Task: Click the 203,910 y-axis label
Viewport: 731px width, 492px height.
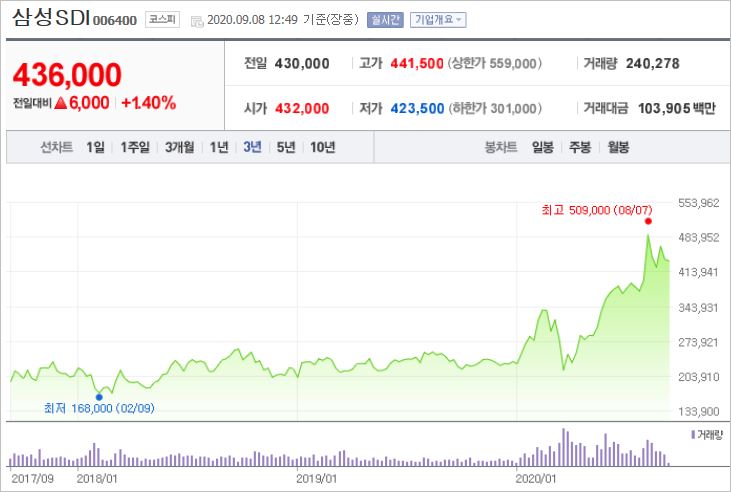Action: click(x=698, y=377)
